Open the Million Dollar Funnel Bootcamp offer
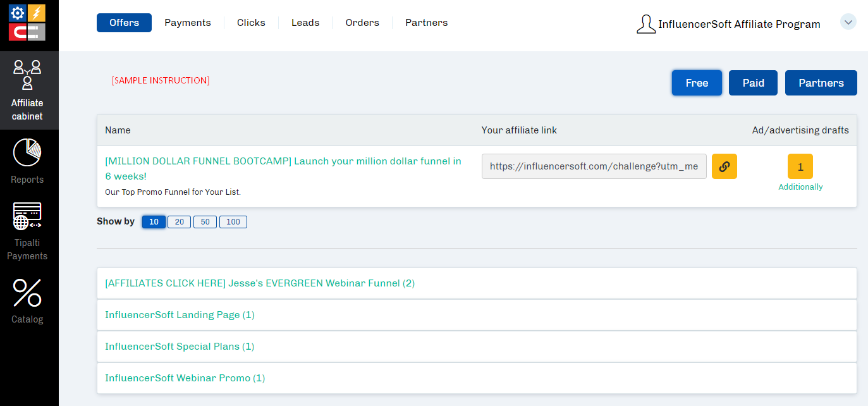The image size is (868, 406). pos(283,169)
